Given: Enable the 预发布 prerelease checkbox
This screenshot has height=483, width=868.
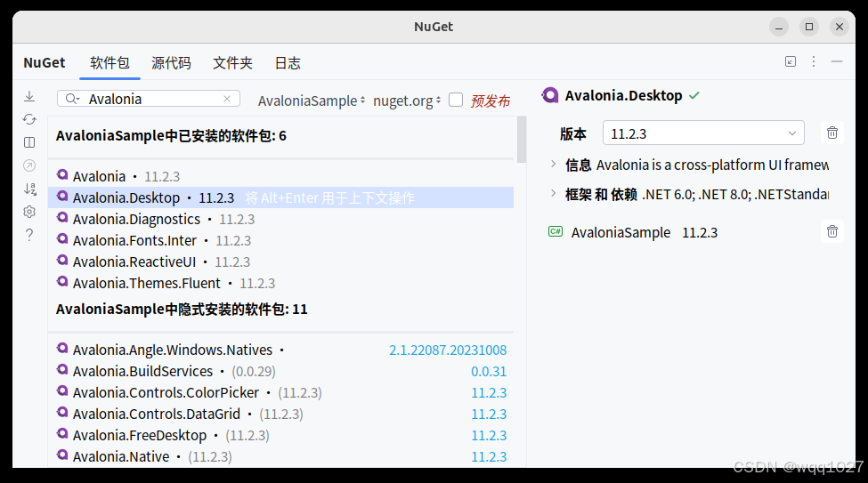Looking at the screenshot, I should [456, 101].
